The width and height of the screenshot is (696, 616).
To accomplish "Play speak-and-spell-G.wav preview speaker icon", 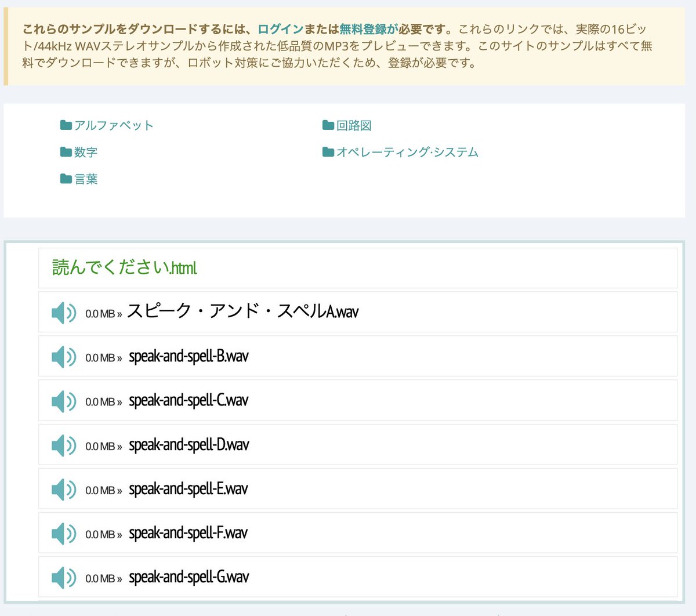I will tap(64, 578).
